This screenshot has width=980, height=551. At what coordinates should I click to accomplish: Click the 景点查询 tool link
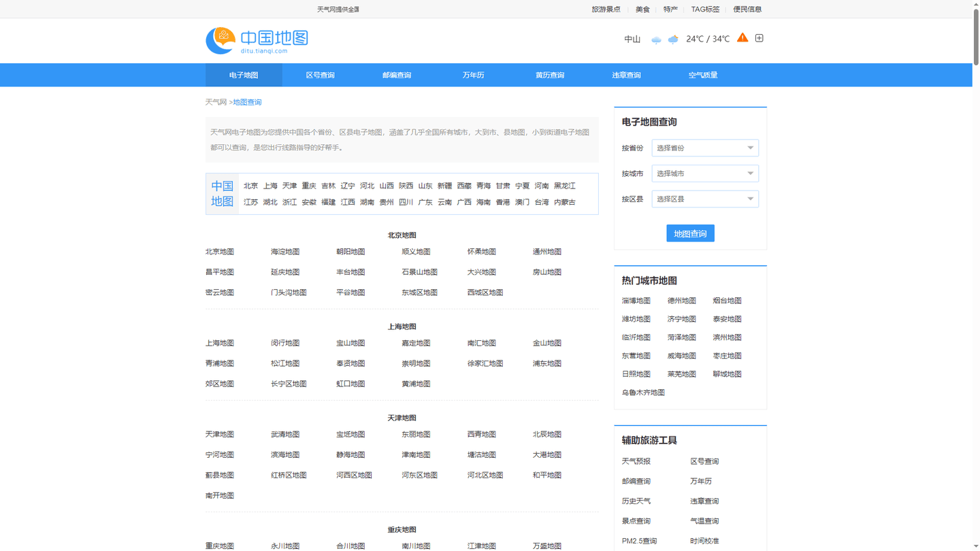[636, 521]
